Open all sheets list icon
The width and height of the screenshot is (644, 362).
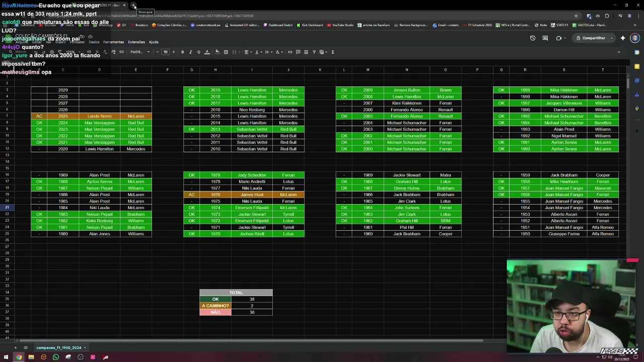pyautogui.click(x=26, y=347)
